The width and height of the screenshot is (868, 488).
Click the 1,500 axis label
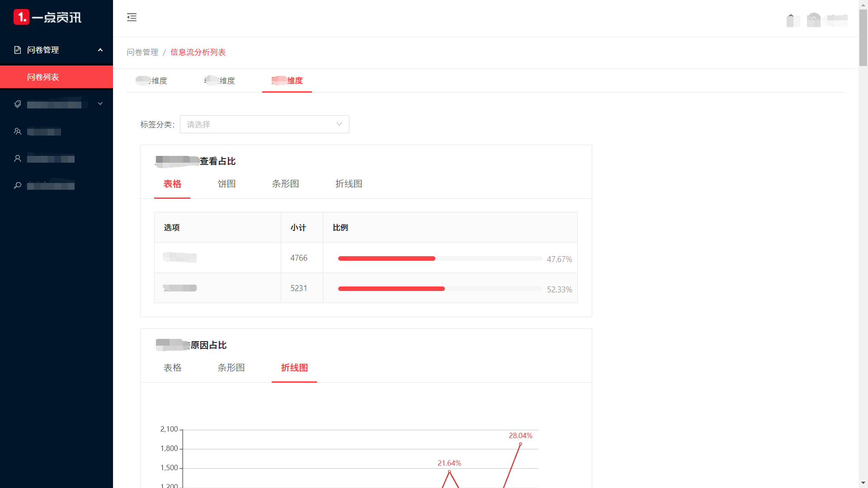[169, 468]
